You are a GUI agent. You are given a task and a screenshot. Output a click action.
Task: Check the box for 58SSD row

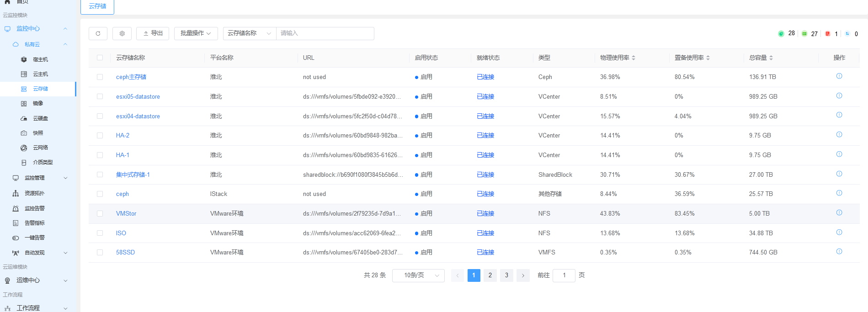coord(100,252)
